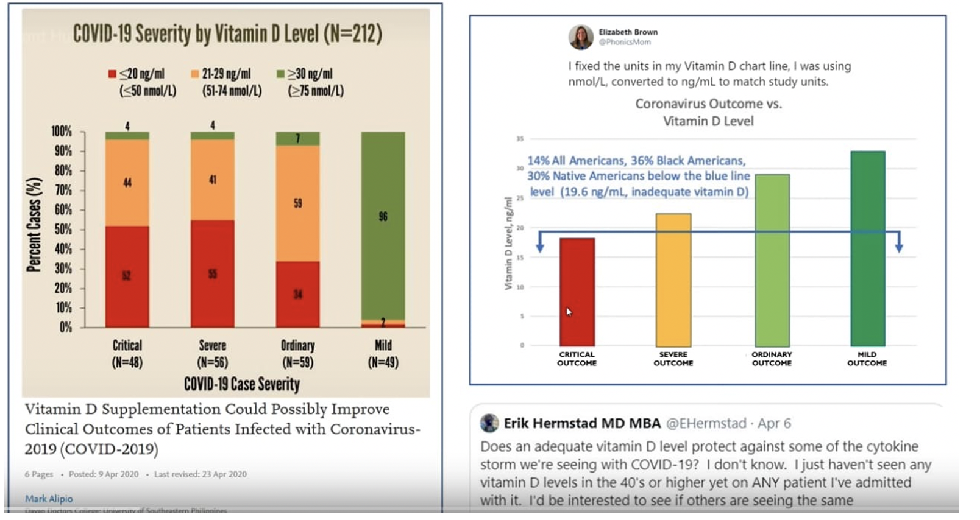Click Elizabeth Brown's profile avatar

click(x=581, y=37)
